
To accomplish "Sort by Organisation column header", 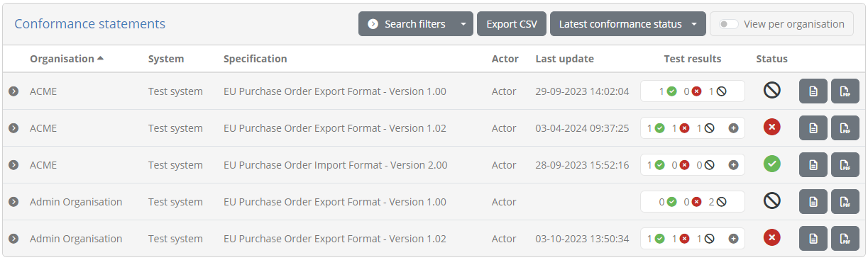I will (x=67, y=59).
